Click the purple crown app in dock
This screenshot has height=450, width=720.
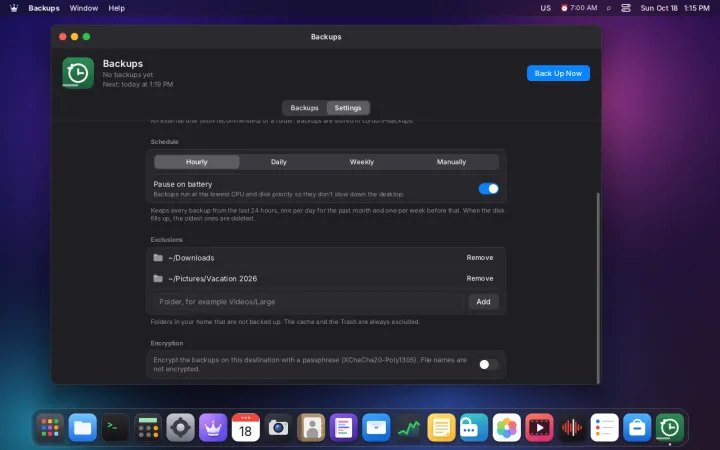(x=213, y=428)
